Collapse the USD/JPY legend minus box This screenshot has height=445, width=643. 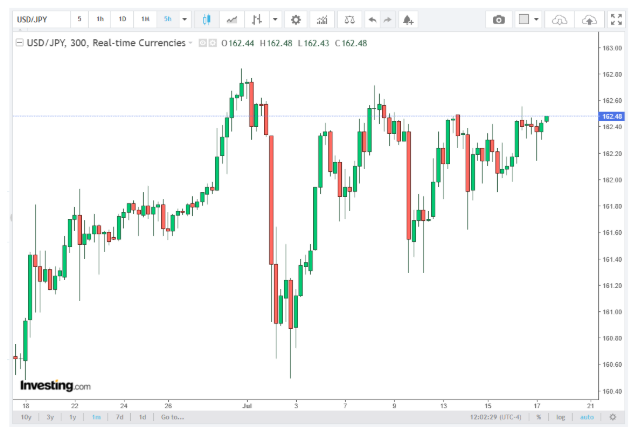[19, 42]
